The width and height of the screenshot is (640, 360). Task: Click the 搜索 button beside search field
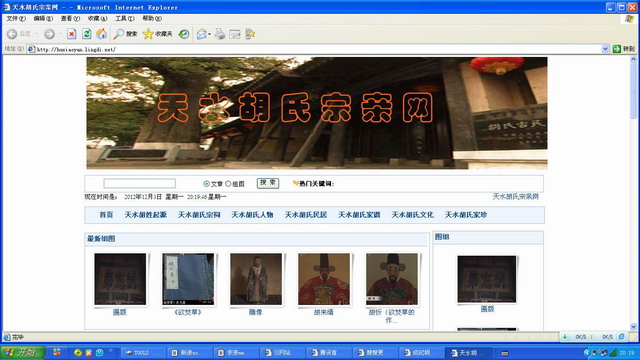point(268,183)
